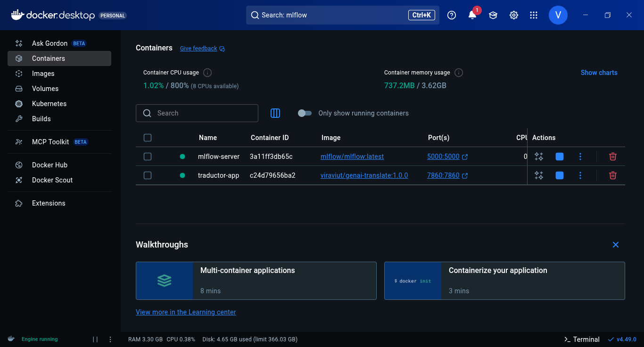The image size is (644, 347).
Task: Click the Docker Desktop whale logo
Action: tap(17, 15)
